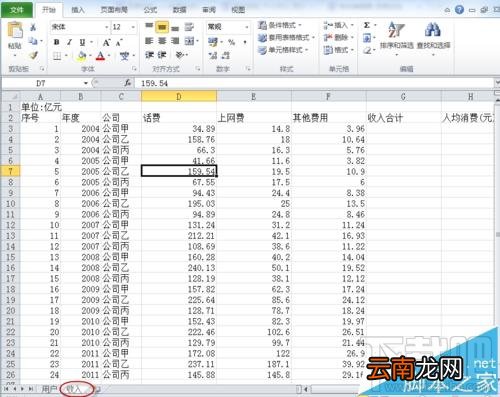Increase indent
Viewport: 500px width, 397px height.
coord(162,55)
